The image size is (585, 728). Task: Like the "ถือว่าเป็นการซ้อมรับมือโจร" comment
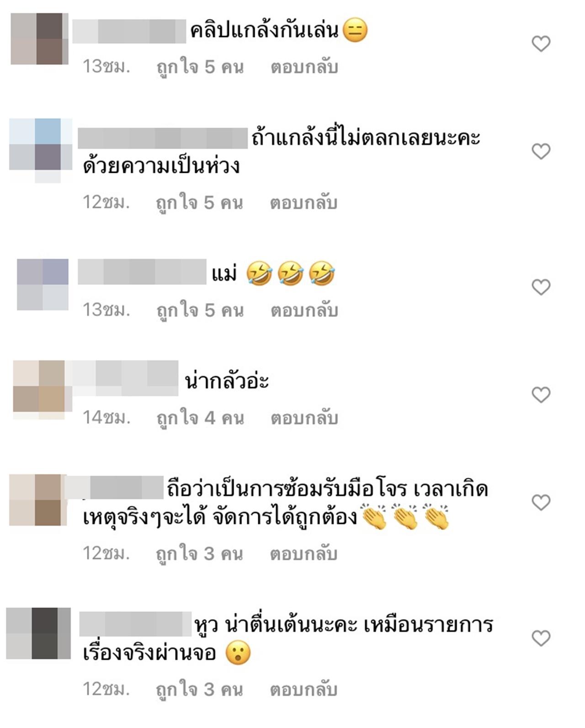coord(541,503)
